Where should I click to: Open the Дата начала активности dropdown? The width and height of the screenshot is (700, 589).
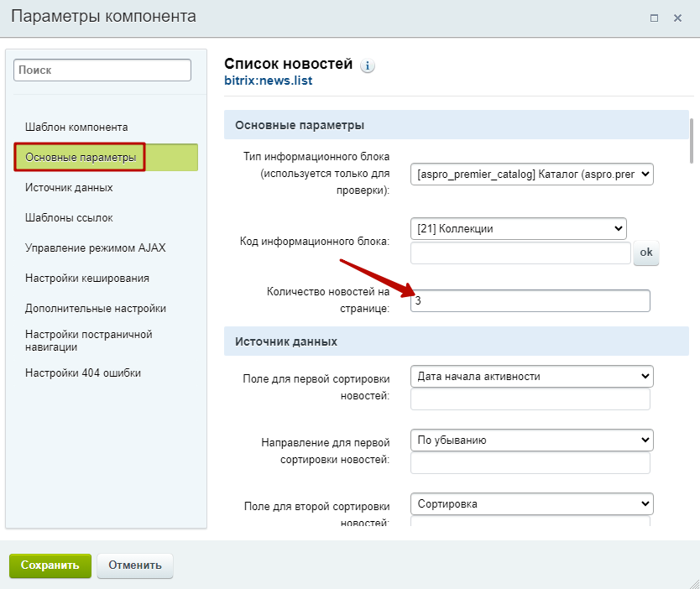[531, 376]
